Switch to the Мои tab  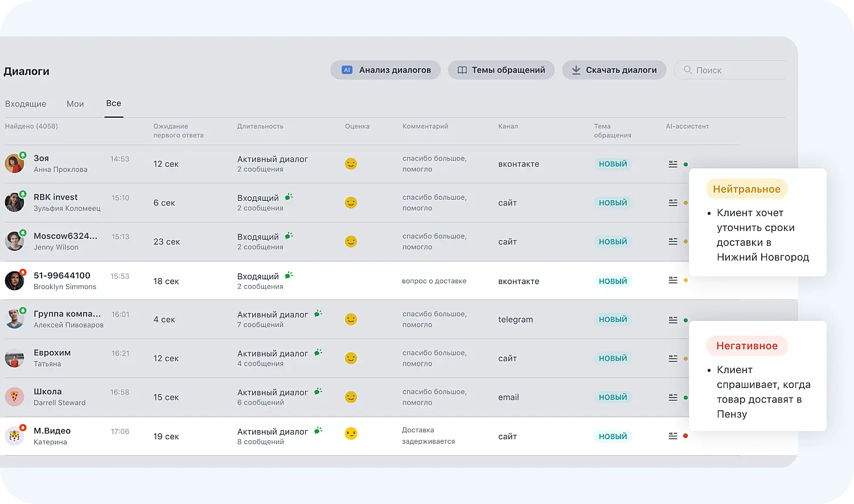(x=75, y=104)
